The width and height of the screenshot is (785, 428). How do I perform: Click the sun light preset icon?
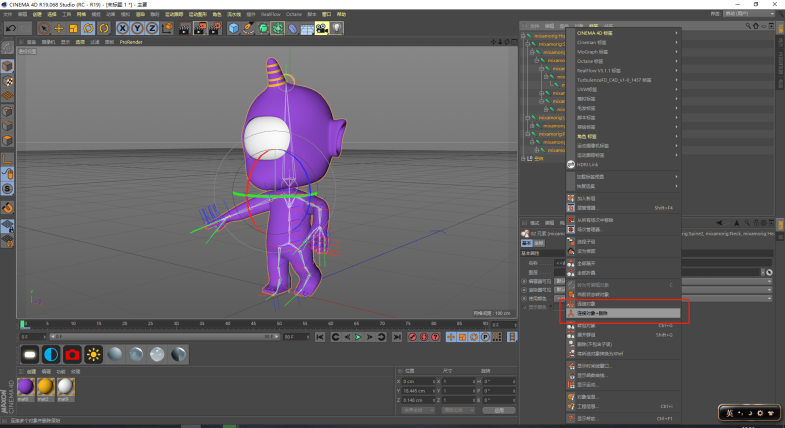pos(94,354)
